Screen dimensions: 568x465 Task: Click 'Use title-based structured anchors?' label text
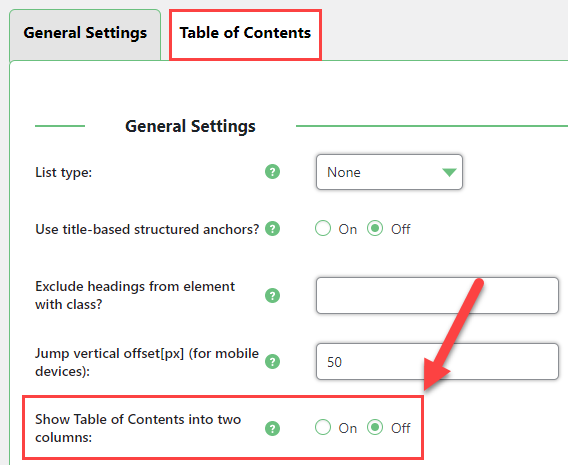coord(147,229)
